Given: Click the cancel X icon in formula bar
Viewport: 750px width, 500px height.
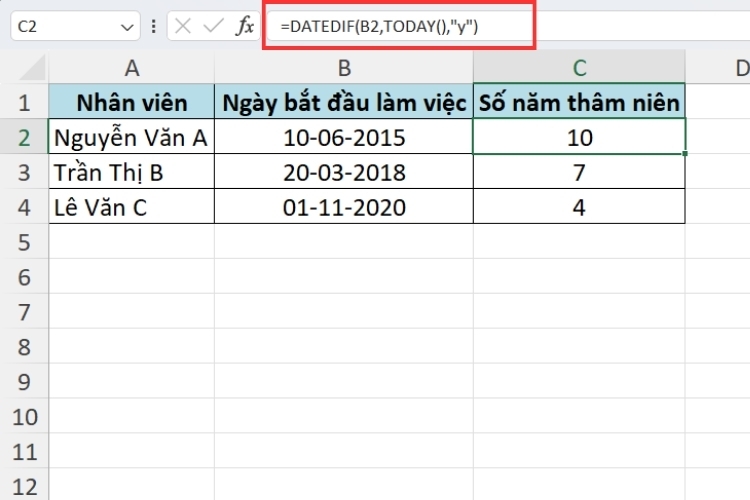Looking at the screenshot, I should [183, 26].
